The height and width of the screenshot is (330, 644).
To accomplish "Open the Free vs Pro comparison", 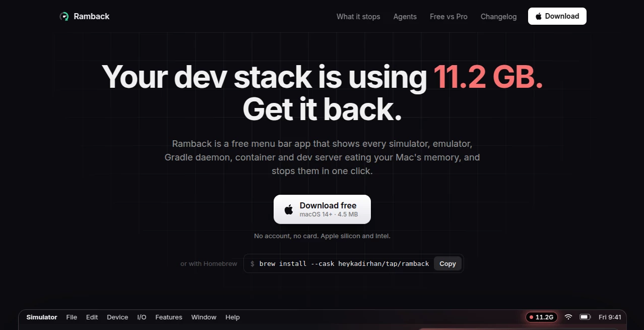I will click(x=448, y=17).
